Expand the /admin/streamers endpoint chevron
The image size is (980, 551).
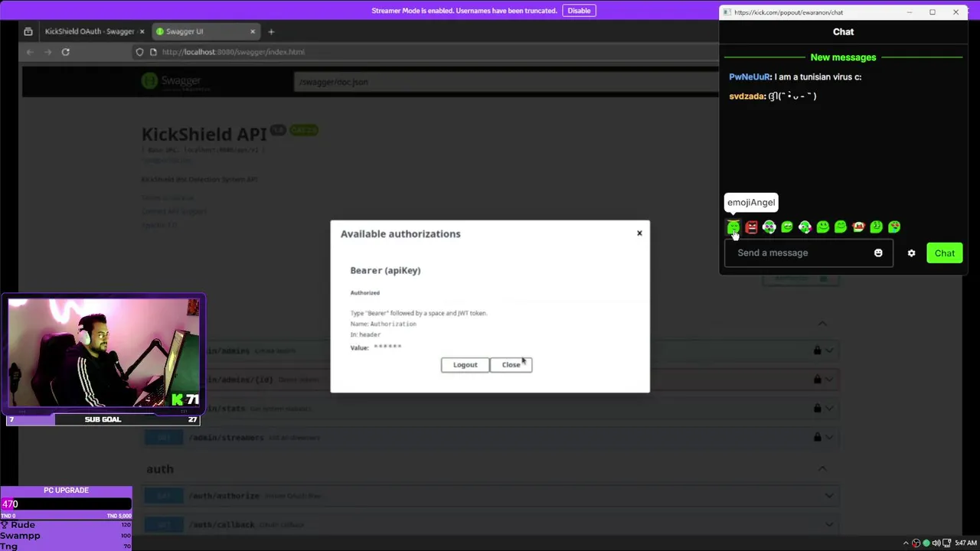829,437
